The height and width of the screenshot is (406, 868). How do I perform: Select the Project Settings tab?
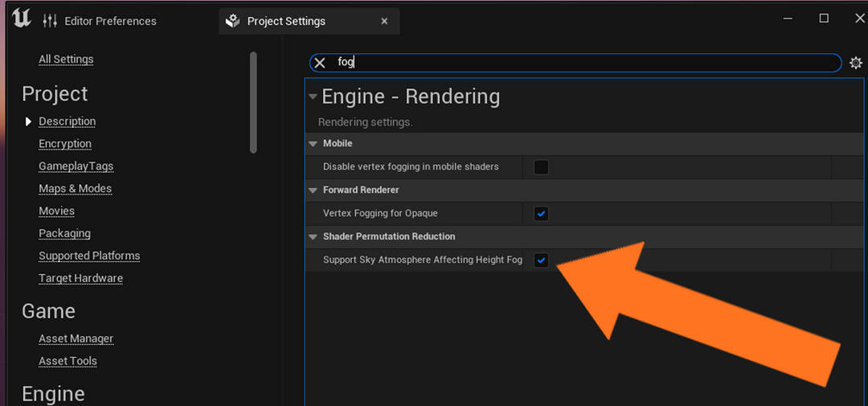(x=286, y=21)
